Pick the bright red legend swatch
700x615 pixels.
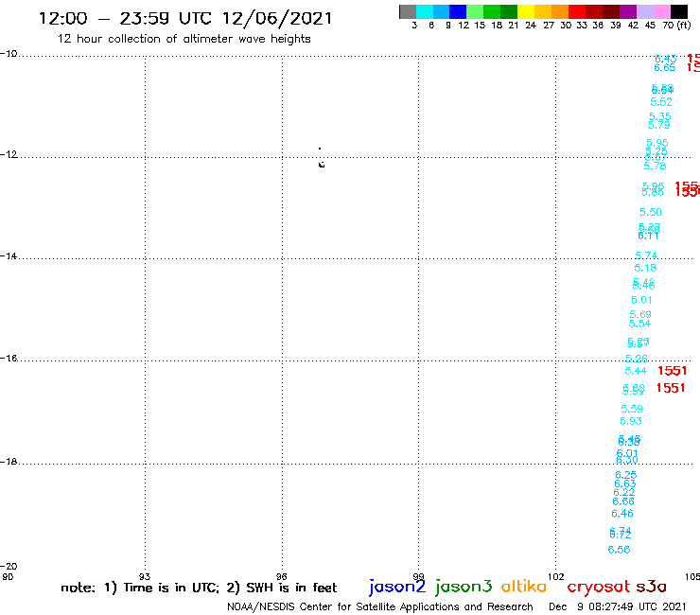pyautogui.click(x=577, y=11)
